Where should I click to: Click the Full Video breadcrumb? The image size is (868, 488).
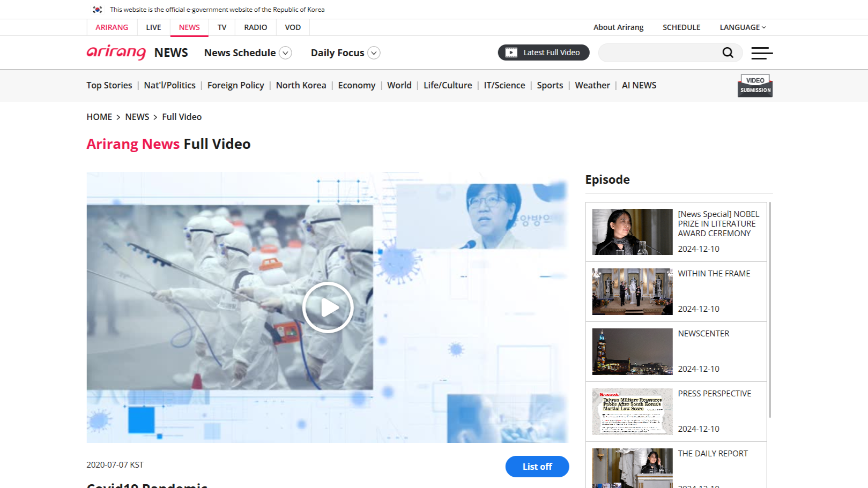tap(182, 117)
